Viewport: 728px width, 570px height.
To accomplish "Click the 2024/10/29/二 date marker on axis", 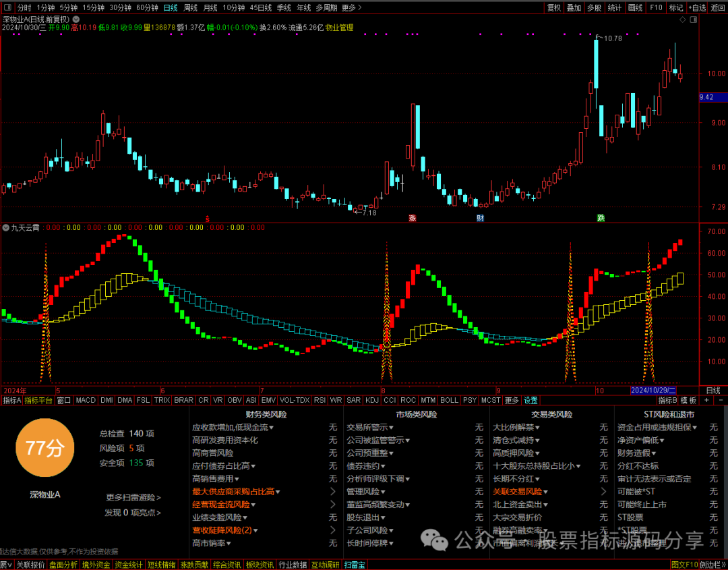I will [x=654, y=391].
